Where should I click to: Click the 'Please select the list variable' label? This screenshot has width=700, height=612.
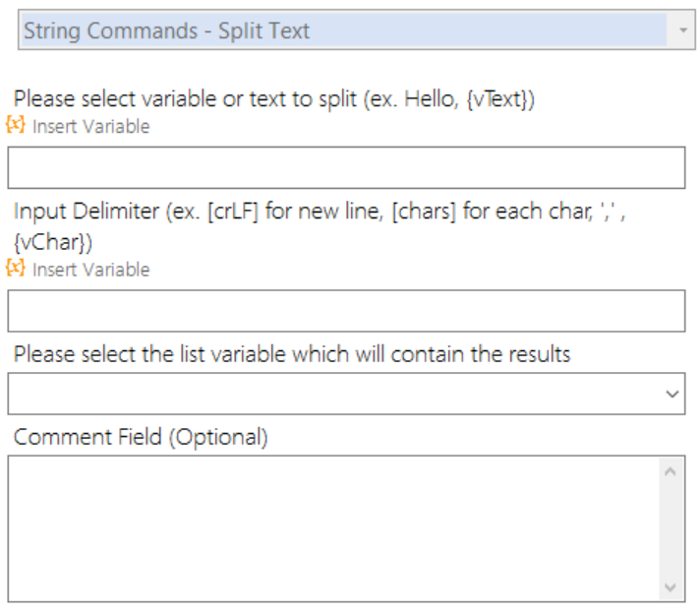(x=292, y=354)
